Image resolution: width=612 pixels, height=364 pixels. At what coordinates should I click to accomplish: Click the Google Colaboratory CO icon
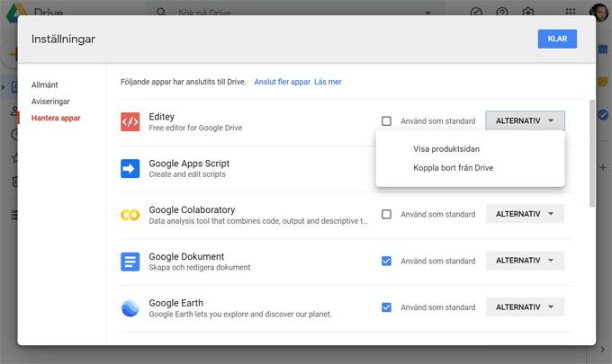130,215
